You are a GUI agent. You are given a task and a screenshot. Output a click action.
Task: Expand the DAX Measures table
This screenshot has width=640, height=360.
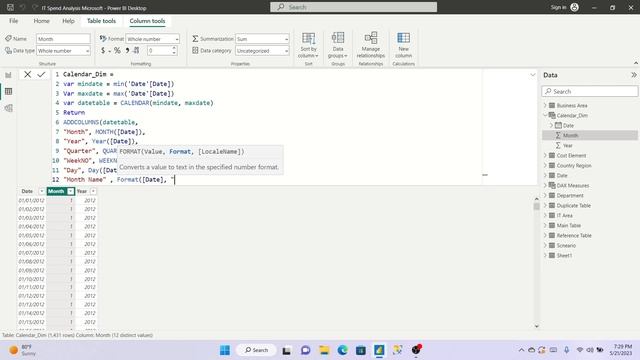coord(545,185)
